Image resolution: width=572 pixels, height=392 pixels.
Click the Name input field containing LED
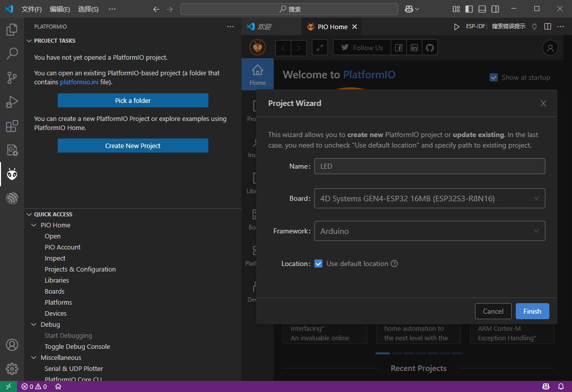[x=430, y=166]
